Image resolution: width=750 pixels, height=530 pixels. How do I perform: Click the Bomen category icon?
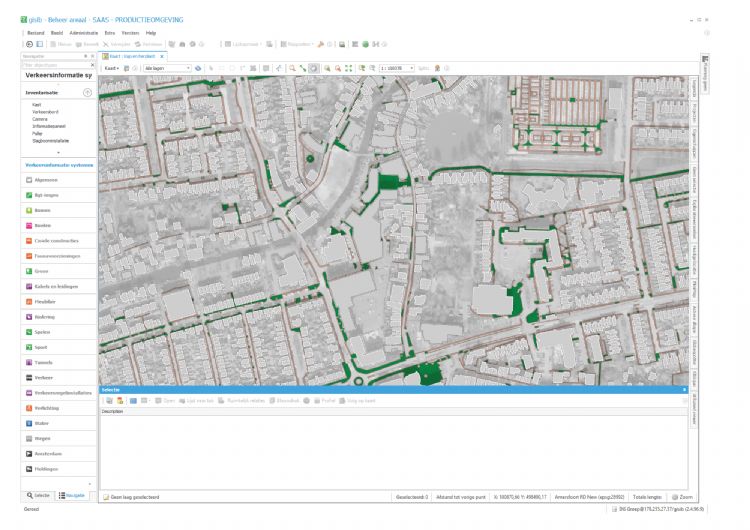pos(27,210)
